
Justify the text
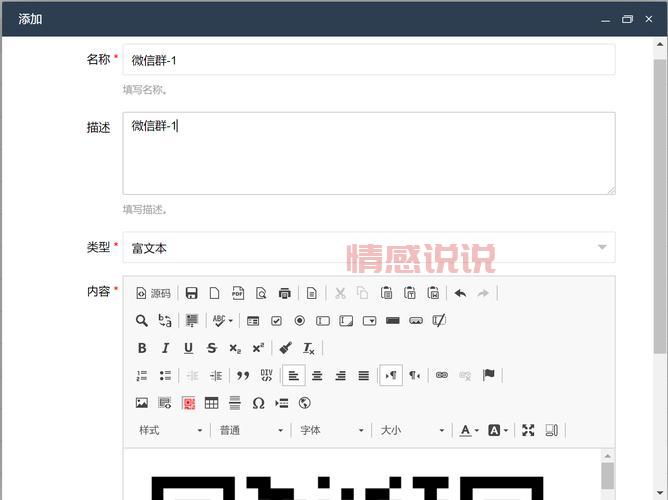click(x=363, y=375)
